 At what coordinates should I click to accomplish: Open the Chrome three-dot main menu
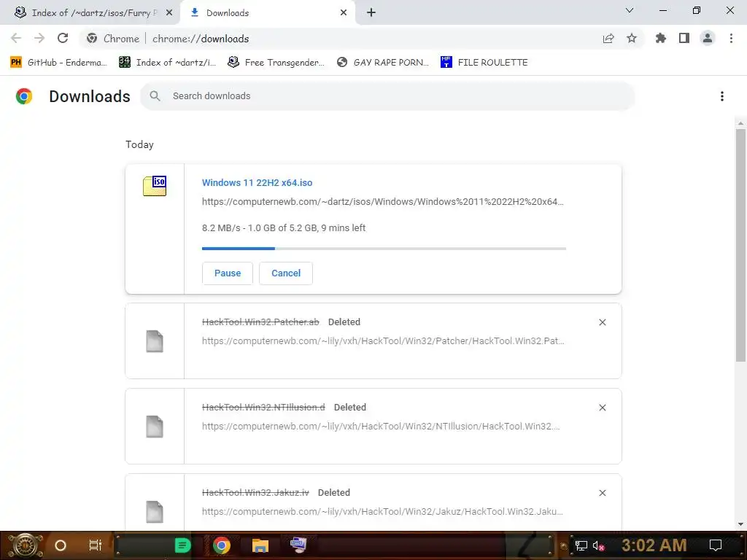731,39
